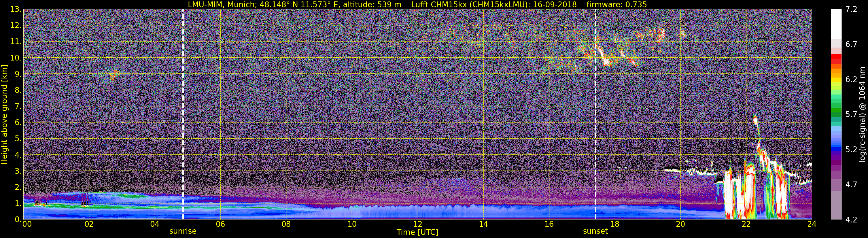Click the date '16-09-2018' in the title
The width and height of the screenshot is (868, 238).
[555, 4]
